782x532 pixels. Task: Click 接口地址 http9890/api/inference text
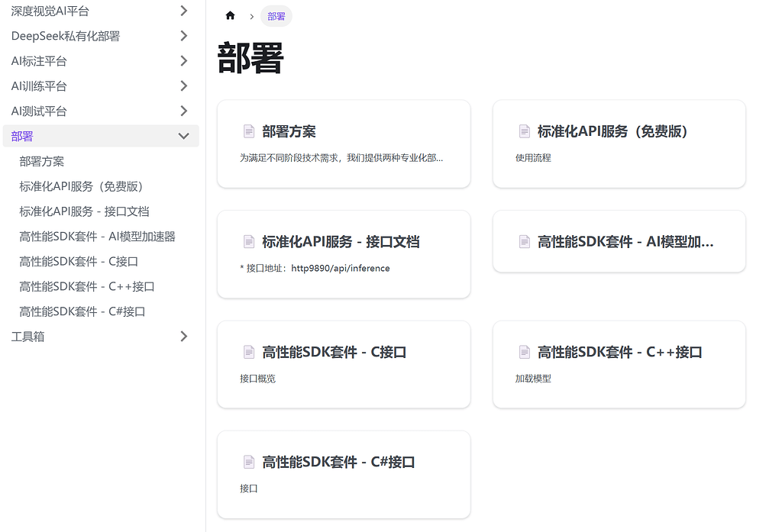(x=315, y=268)
